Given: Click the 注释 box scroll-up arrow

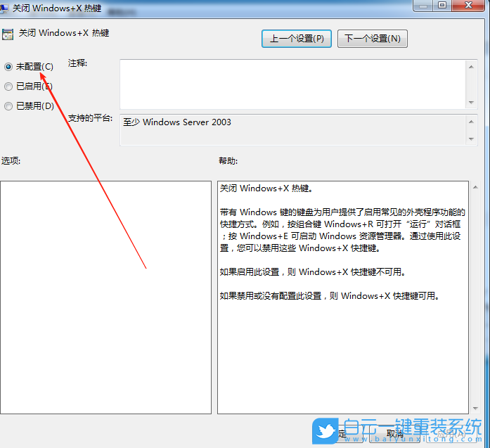Looking at the screenshot, I should (471, 67).
